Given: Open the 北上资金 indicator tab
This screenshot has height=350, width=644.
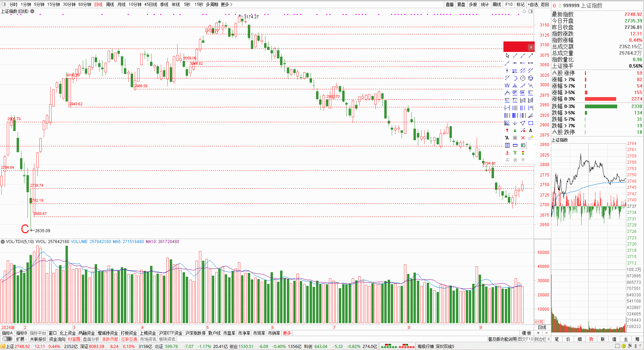Looking at the screenshot, I should (68, 333).
